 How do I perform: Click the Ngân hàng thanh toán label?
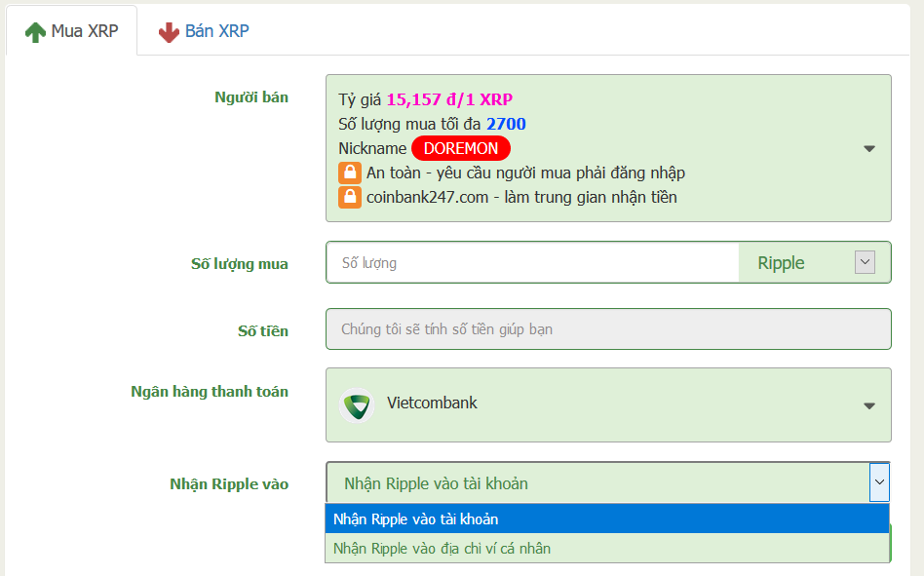(x=210, y=392)
